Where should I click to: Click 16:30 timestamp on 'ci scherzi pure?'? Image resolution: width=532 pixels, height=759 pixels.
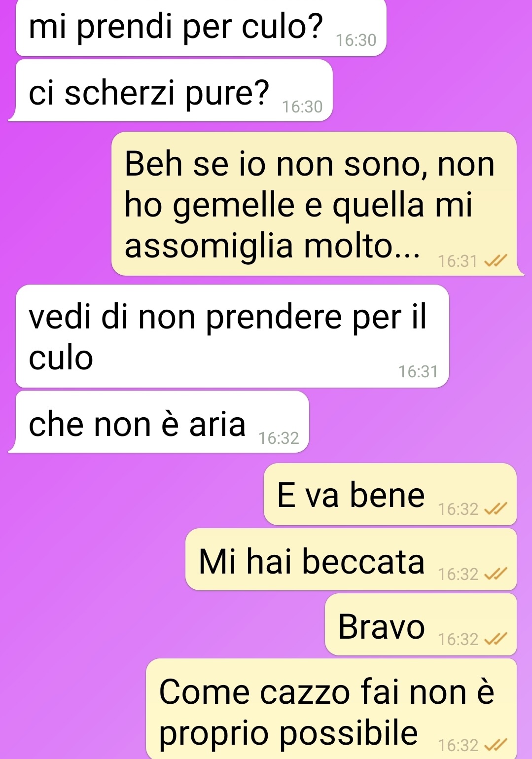(302, 107)
